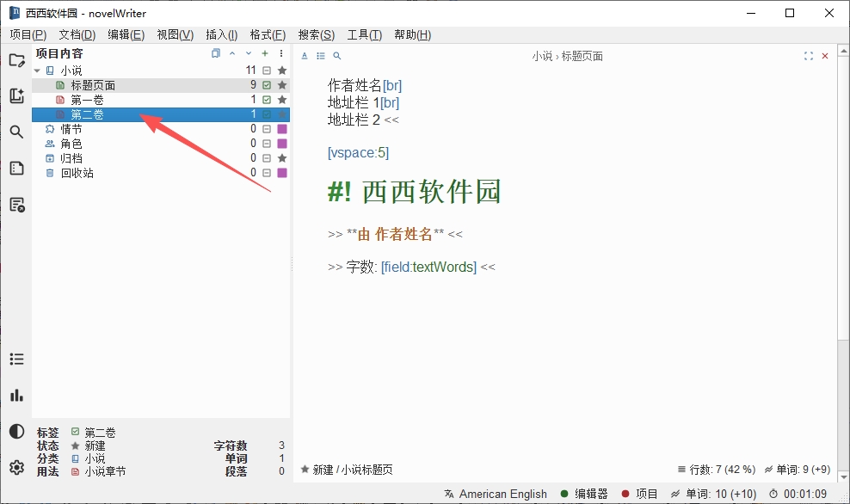The width and height of the screenshot is (850, 504).
Task: Collapse the 小说 root folder
Action: pyautogui.click(x=37, y=71)
